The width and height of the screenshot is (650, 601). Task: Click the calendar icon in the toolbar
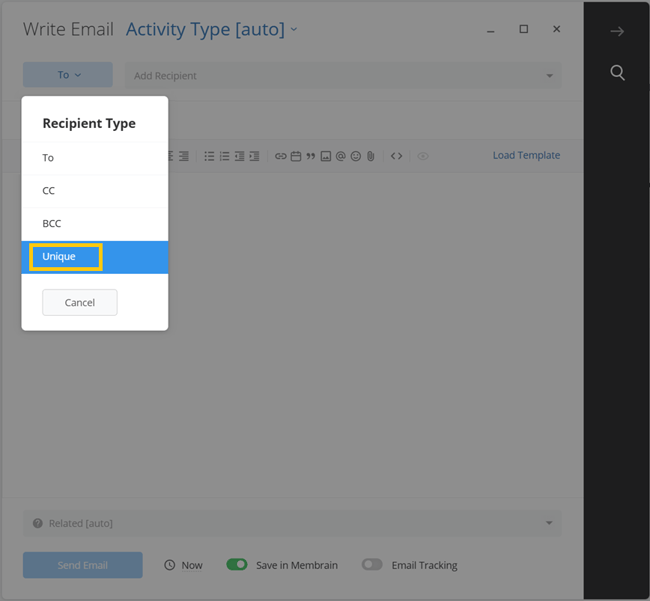[296, 156]
